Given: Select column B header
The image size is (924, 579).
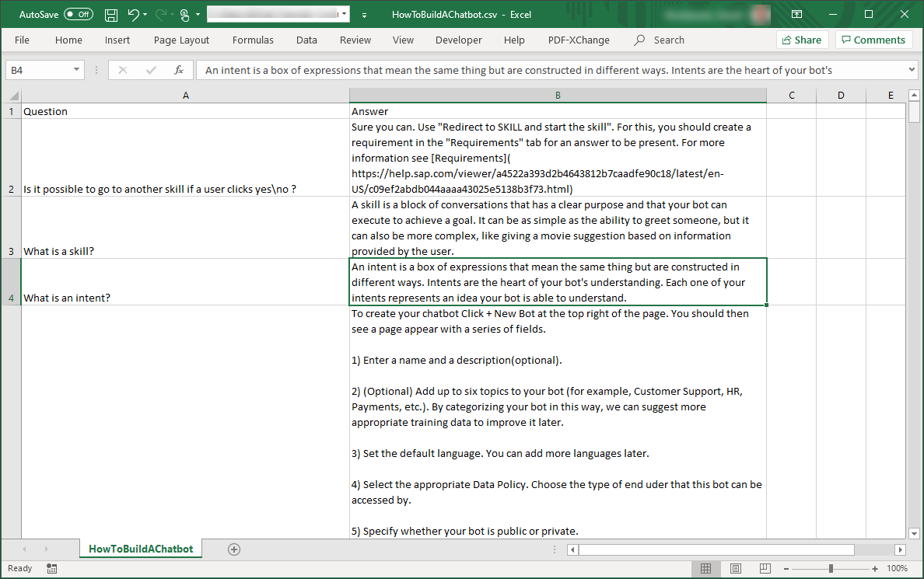Looking at the screenshot, I should tap(558, 96).
